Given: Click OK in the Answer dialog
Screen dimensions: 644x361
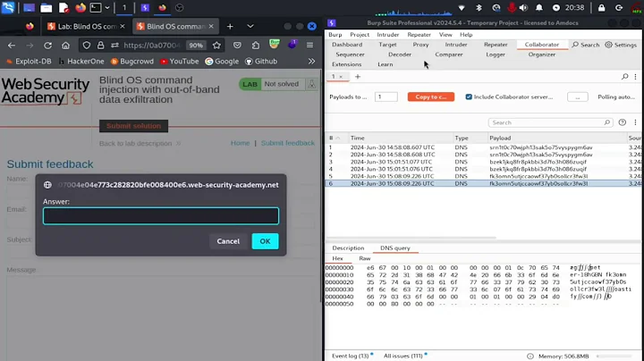Looking at the screenshot, I should point(265,241).
